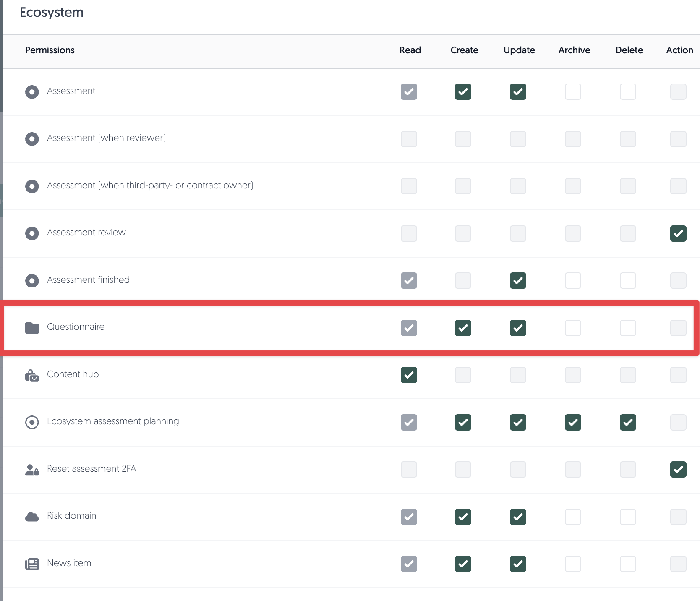
Task: Click the Reset assessment 2FA user-lock icon
Action: pyautogui.click(x=32, y=470)
